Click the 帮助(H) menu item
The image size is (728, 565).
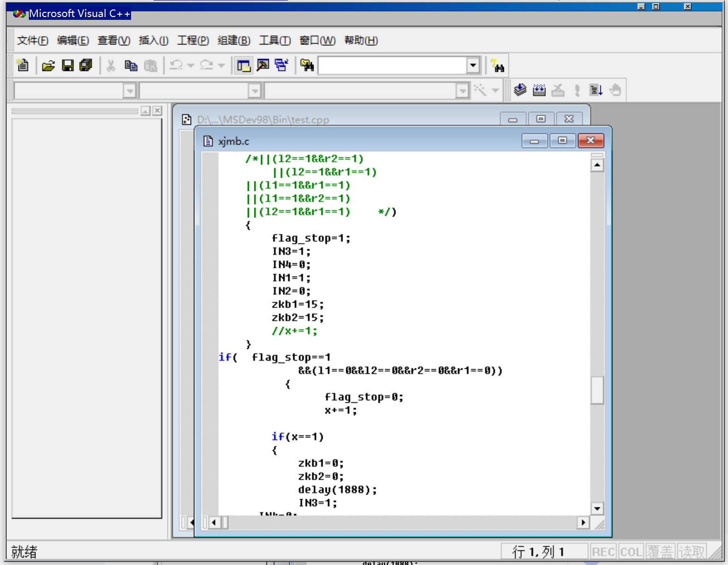(361, 41)
